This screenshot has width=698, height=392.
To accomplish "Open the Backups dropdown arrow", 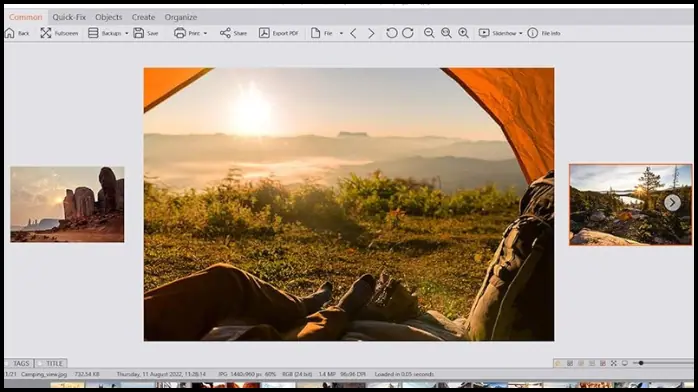I will click(126, 33).
